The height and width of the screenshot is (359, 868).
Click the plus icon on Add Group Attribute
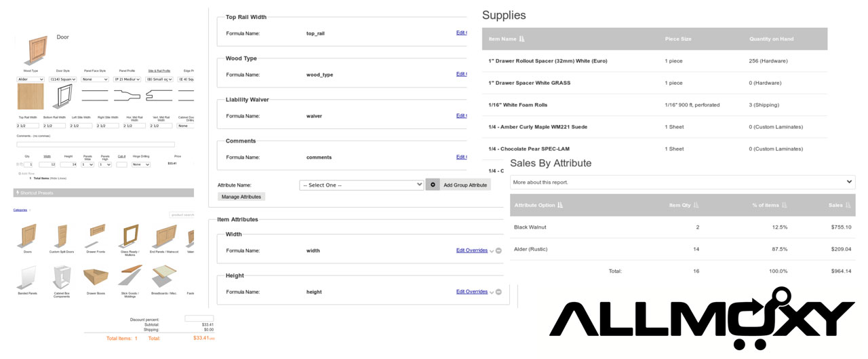click(x=433, y=185)
